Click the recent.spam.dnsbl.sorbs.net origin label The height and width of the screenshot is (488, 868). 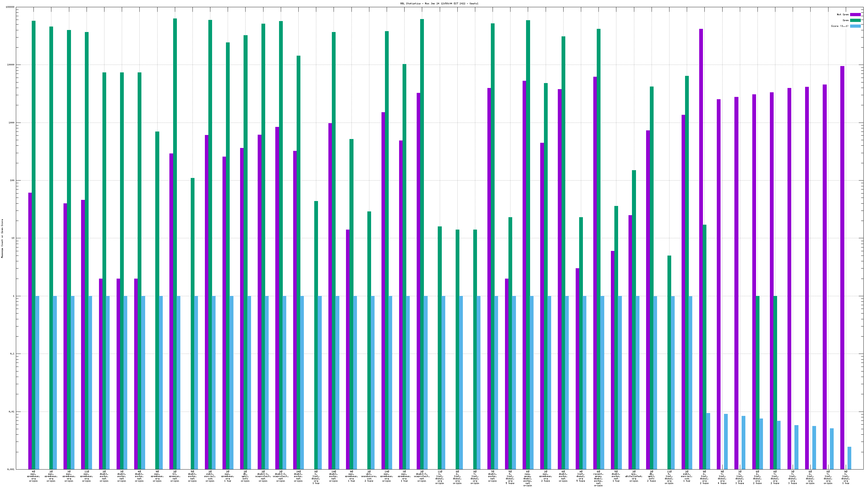click(x=598, y=478)
